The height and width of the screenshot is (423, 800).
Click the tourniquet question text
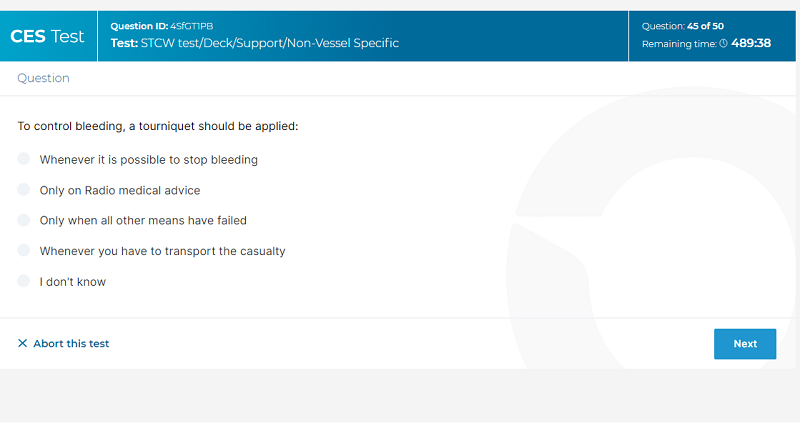coord(158,126)
